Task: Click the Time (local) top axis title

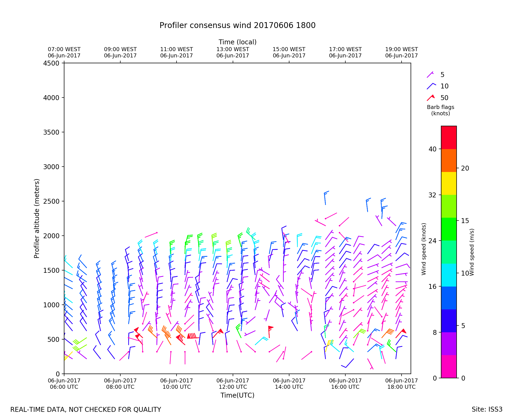Action: (237, 42)
